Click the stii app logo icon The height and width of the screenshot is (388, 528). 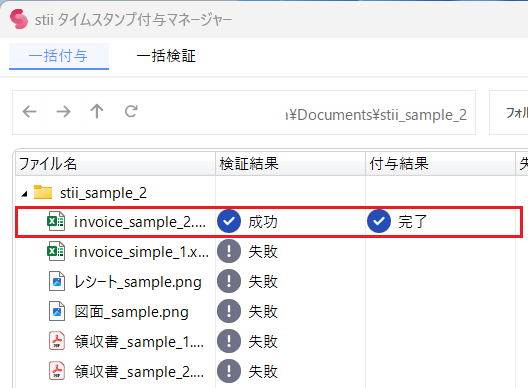[19, 19]
